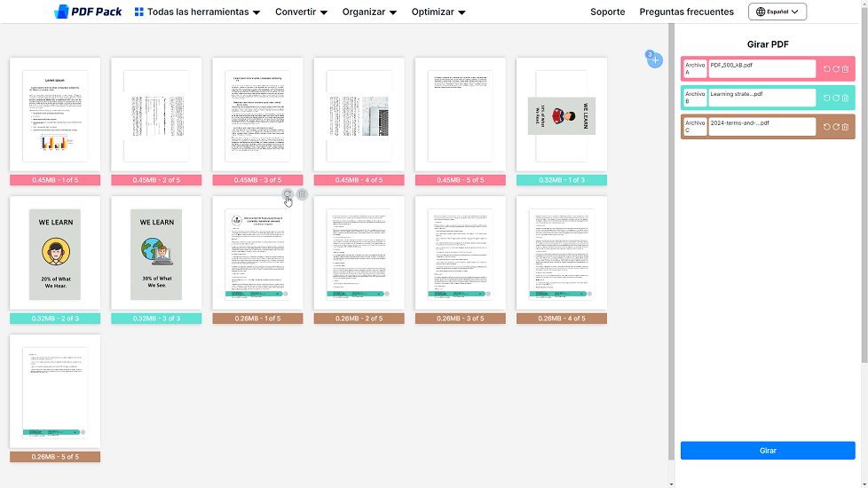Click the page rotate icon above the hovered thumbnail

coord(287,194)
